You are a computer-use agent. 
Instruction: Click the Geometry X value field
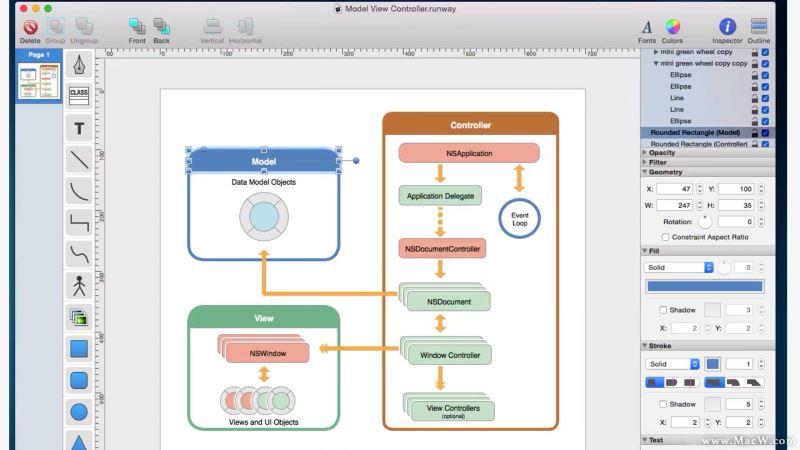click(x=674, y=189)
